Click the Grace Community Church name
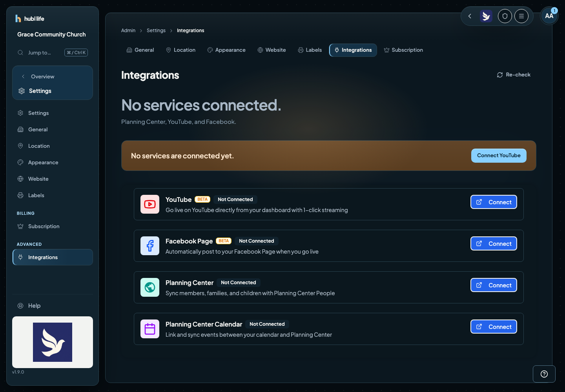 pyautogui.click(x=51, y=34)
